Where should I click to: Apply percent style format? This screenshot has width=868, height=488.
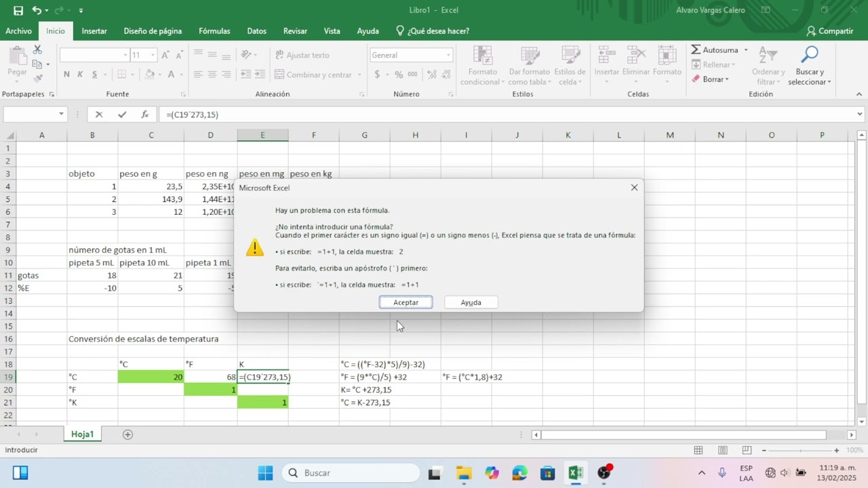tap(399, 75)
